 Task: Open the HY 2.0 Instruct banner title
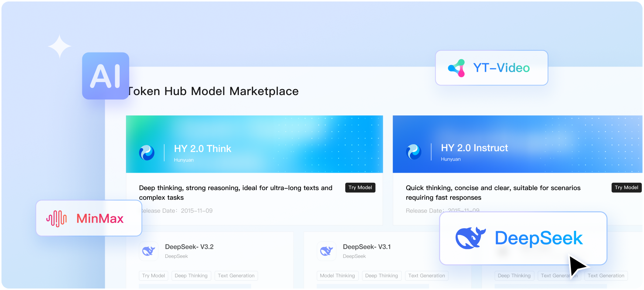coord(475,148)
